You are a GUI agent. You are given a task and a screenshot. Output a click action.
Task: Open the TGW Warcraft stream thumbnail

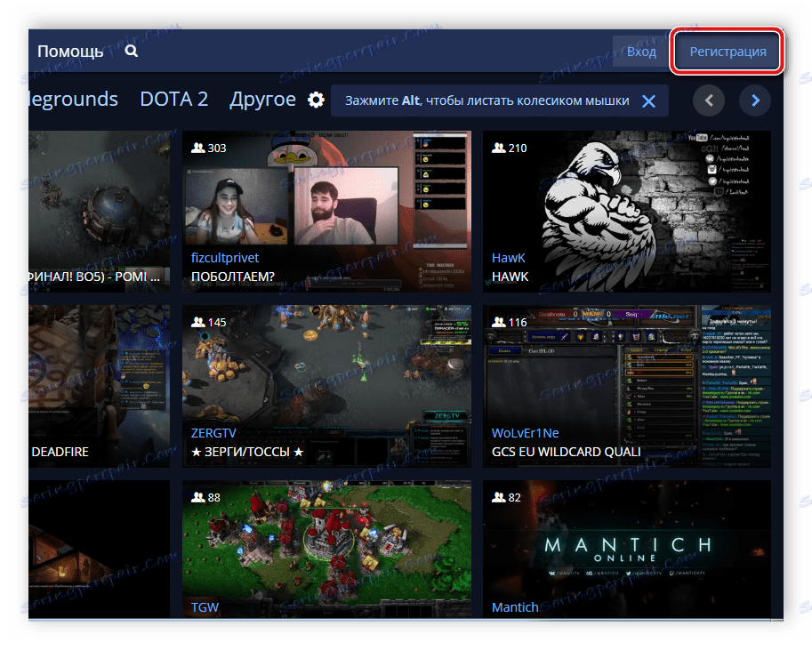[x=326, y=549]
